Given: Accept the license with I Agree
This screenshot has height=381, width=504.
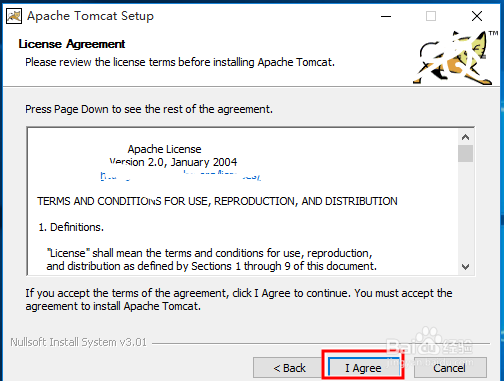Looking at the screenshot, I should coord(363,368).
